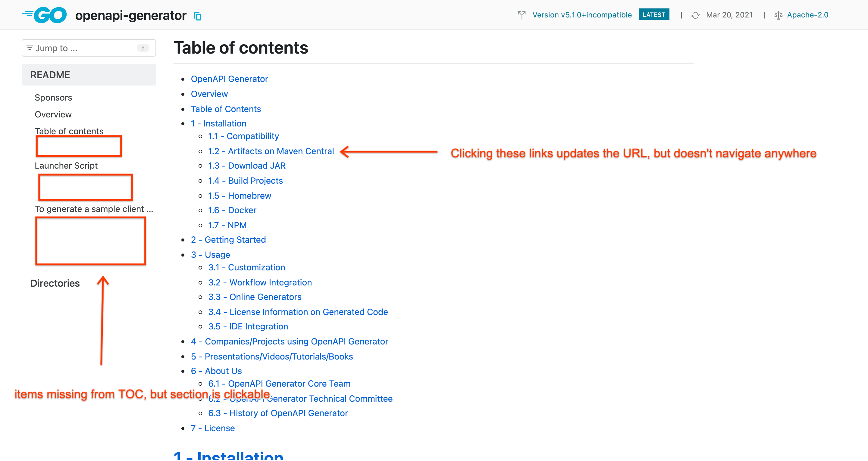Open the 1.2 - Artifacts on Maven Central link

pyautogui.click(x=271, y=151)
